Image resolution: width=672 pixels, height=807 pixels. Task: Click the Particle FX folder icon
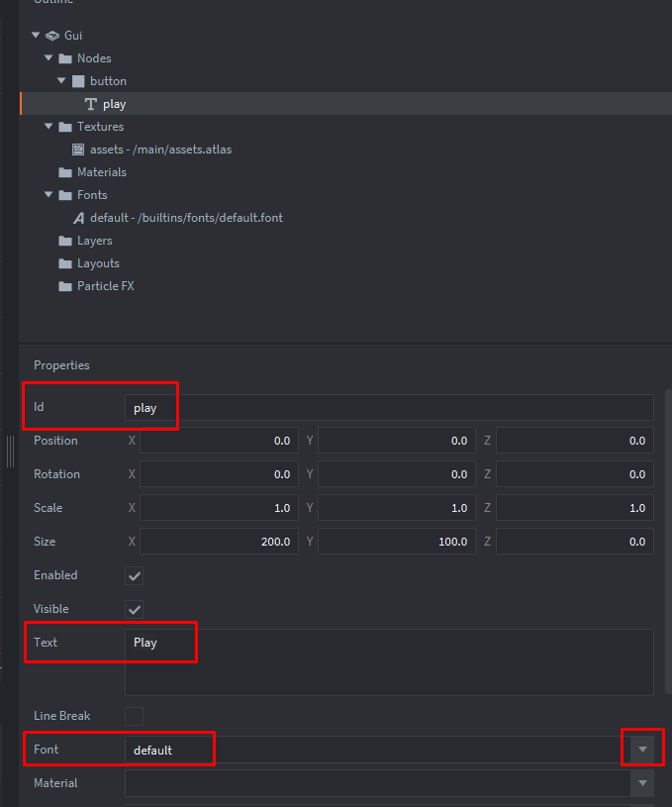point(66,286)
